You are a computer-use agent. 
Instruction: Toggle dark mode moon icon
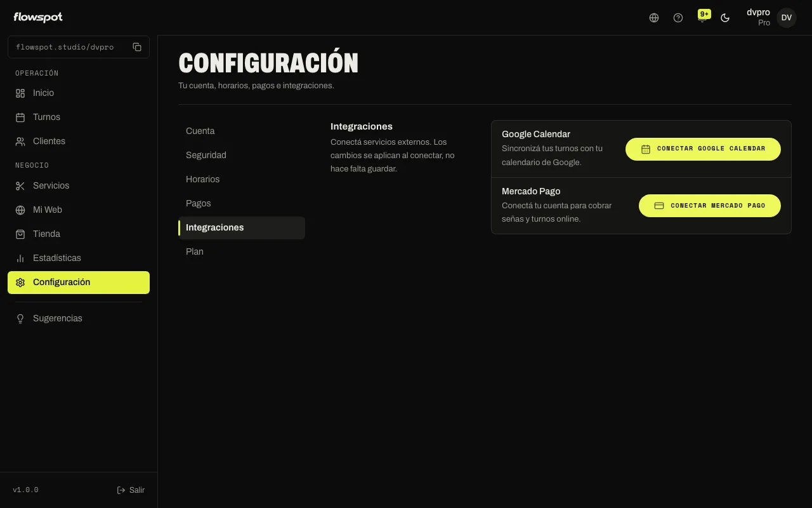pos(725,18)
